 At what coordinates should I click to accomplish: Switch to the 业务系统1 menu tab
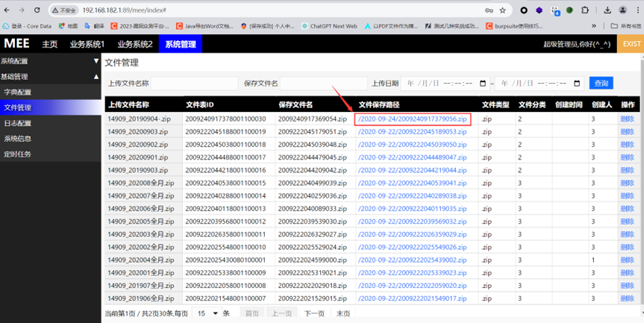point(87,44)
